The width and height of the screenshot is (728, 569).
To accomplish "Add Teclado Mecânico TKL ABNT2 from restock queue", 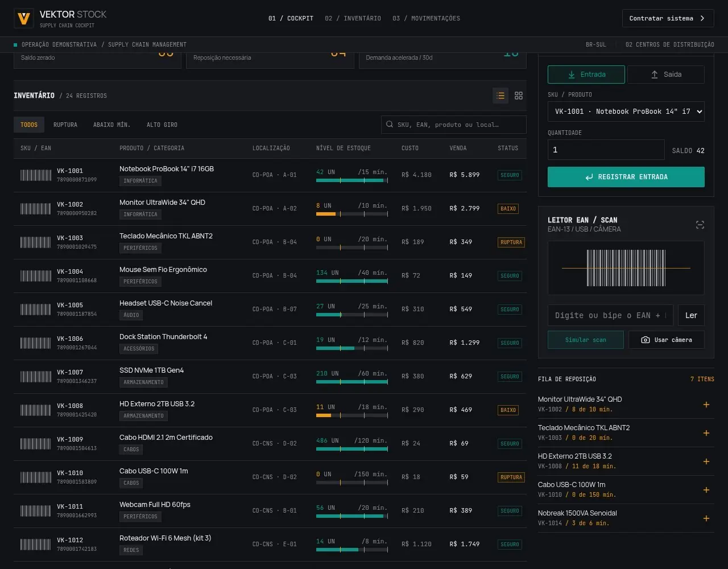I will tap(706, 433).
